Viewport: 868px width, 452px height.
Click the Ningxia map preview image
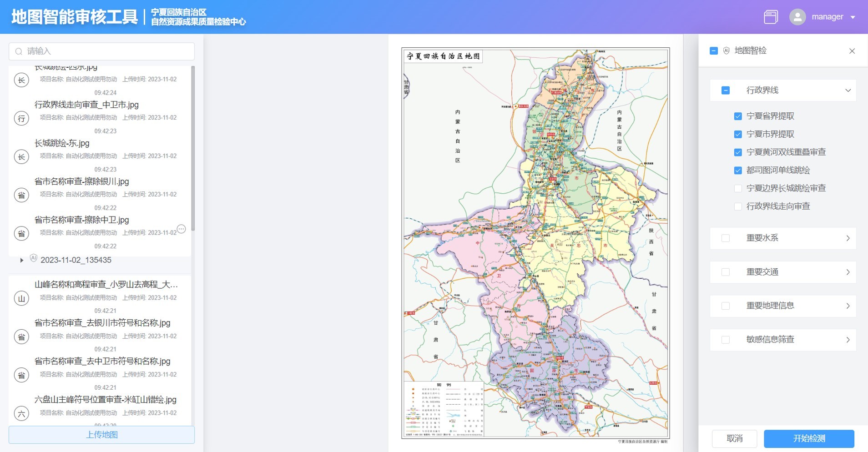coord(535,243)
